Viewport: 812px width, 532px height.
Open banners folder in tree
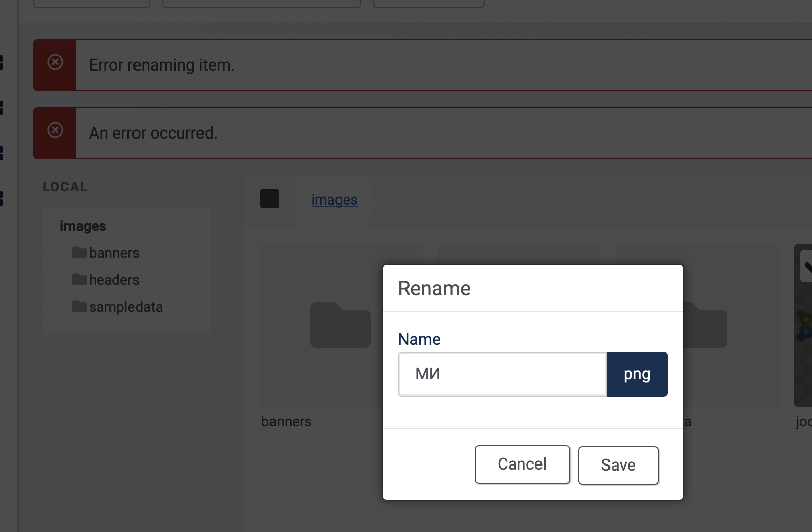click(114, 252)
